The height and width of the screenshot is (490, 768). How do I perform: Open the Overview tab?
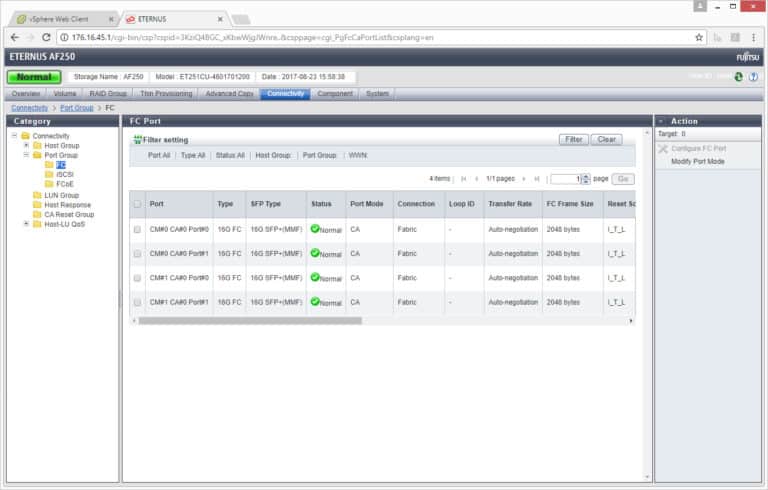[x=26, y=94]
